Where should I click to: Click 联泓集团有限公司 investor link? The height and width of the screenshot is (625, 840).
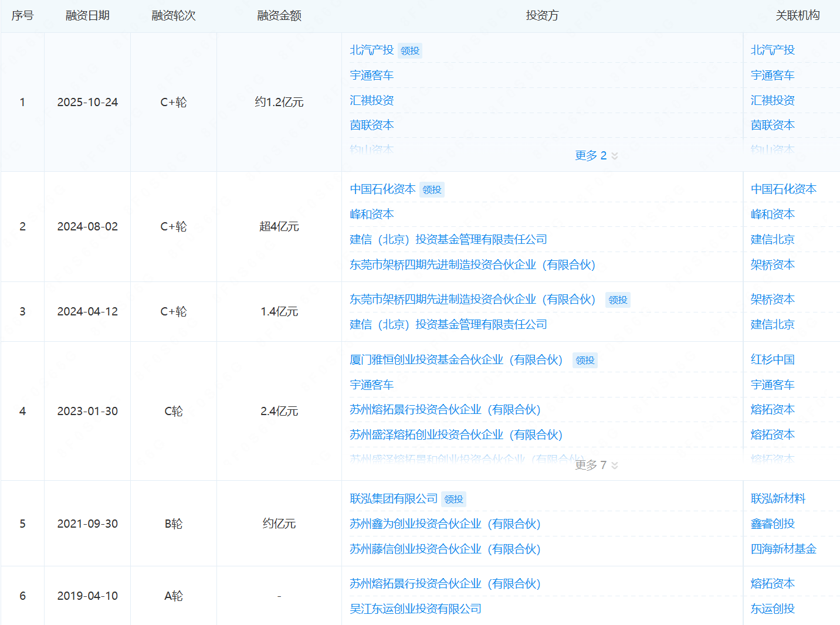pyautogui.click(x=394, y=499)
